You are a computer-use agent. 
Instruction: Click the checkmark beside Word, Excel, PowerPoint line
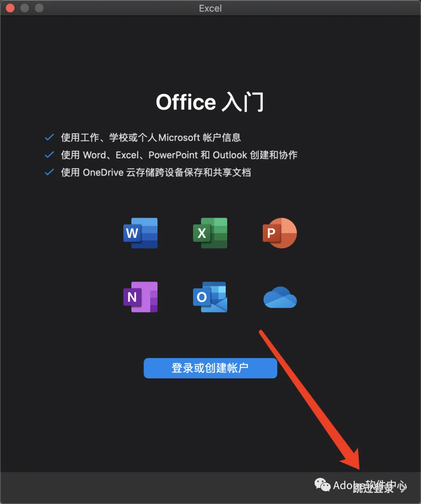point(50,155)
